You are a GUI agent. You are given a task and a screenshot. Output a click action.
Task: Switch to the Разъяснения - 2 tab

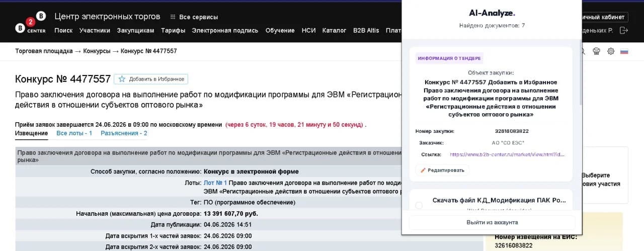tap(124, 133)
